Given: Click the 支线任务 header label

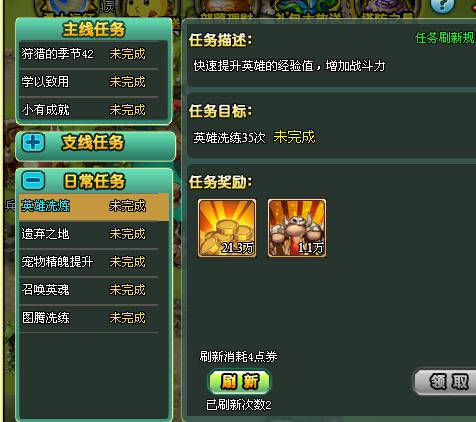Looking at the screenshot, I should [93, 143].
